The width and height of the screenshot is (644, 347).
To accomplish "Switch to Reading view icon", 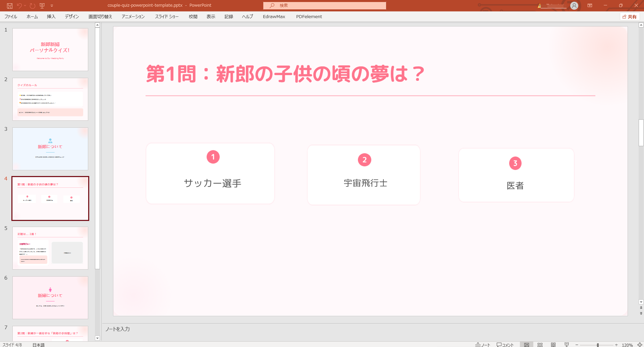I will click(553, 345).
